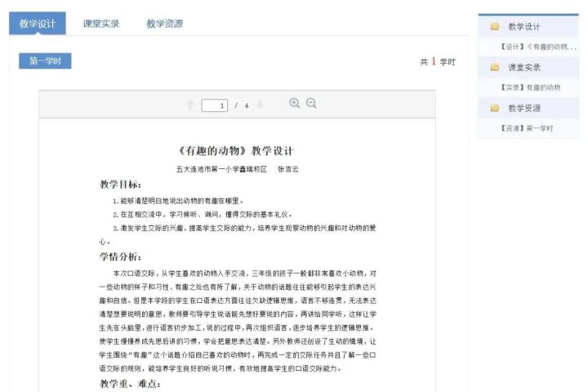Screen dimensions: 588x392
Task: Open the 【设计】《有趣的动物 link
Action: [537, 47]
